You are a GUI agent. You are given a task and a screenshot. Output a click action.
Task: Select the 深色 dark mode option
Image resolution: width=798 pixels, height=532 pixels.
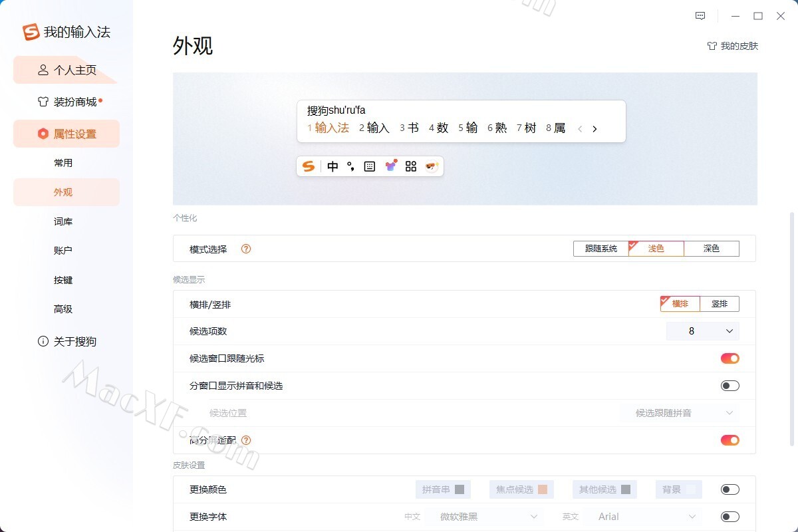[712, 249]
